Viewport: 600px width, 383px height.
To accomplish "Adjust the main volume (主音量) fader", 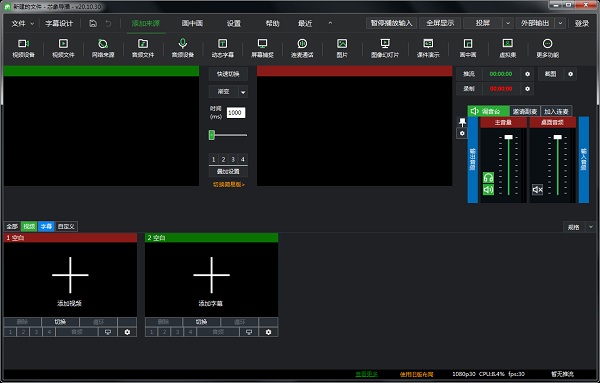I will coord(509,137).
